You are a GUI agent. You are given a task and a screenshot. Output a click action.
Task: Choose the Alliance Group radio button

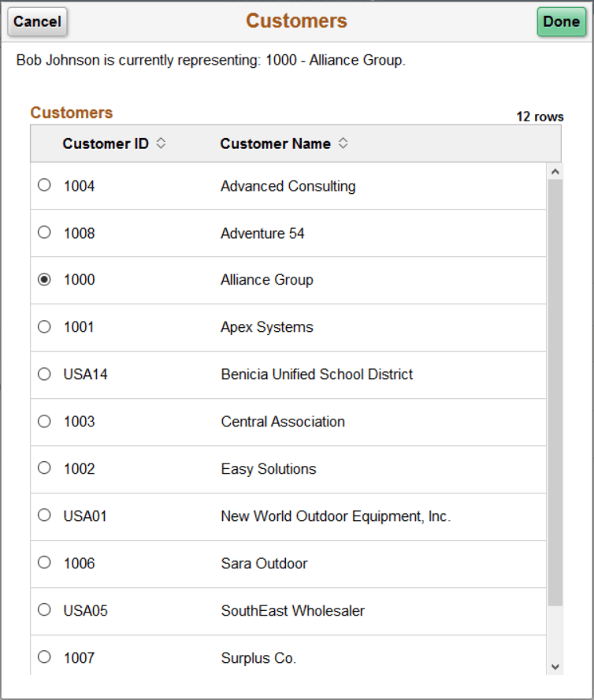44,280
